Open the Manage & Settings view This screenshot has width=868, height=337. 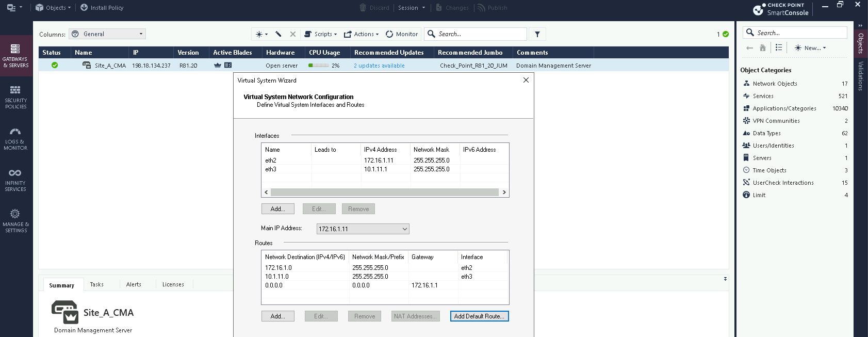pyautogui.click(x=15, y=221)
